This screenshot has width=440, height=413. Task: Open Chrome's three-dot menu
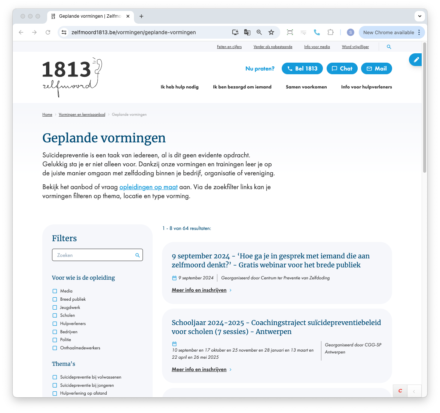click(x=419, y=32)
